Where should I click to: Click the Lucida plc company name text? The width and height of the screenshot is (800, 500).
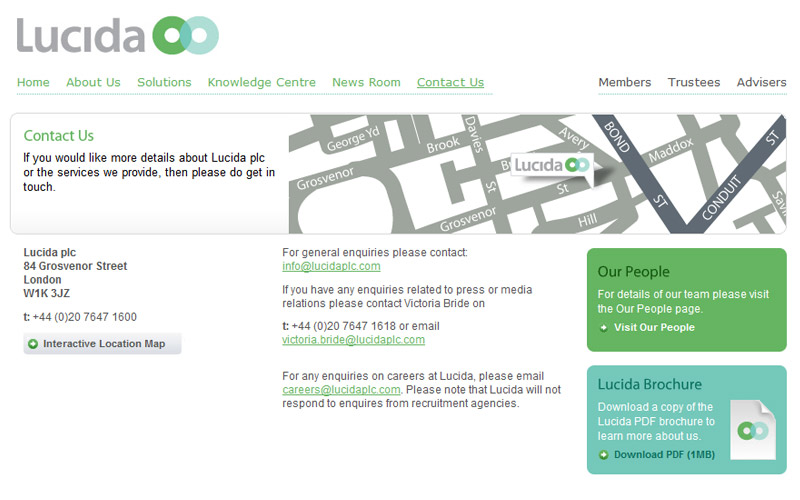coord(49,253)
